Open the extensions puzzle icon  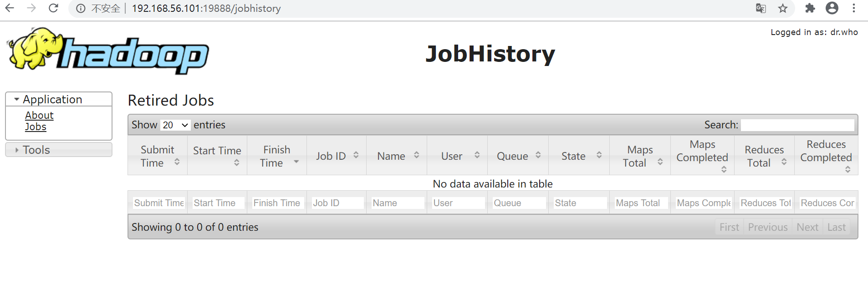tap(810, 8)
